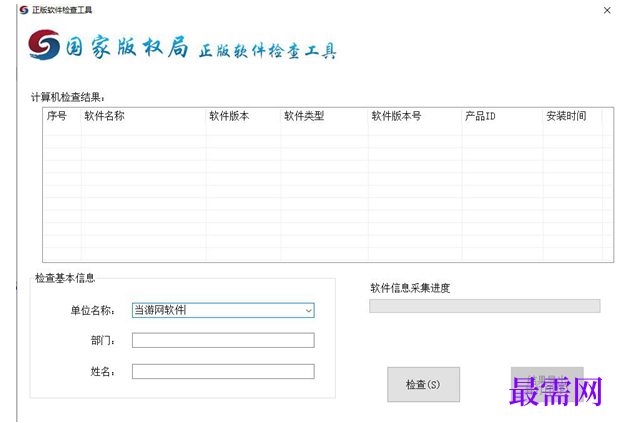Click the 姓名 label
Screen dimensions: 621x423
pyautogui.click(x=103, y=372)
